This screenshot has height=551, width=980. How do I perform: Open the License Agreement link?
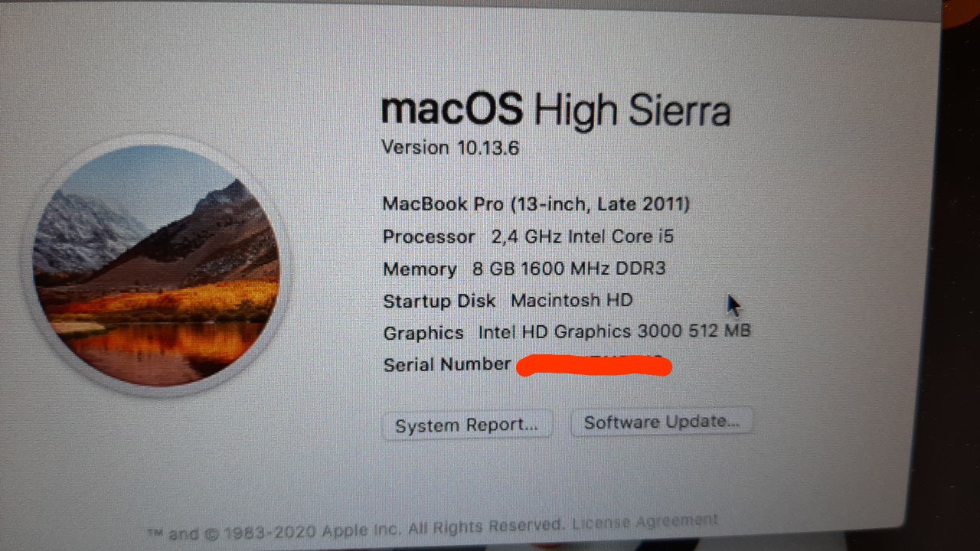(x=645, y=521)
